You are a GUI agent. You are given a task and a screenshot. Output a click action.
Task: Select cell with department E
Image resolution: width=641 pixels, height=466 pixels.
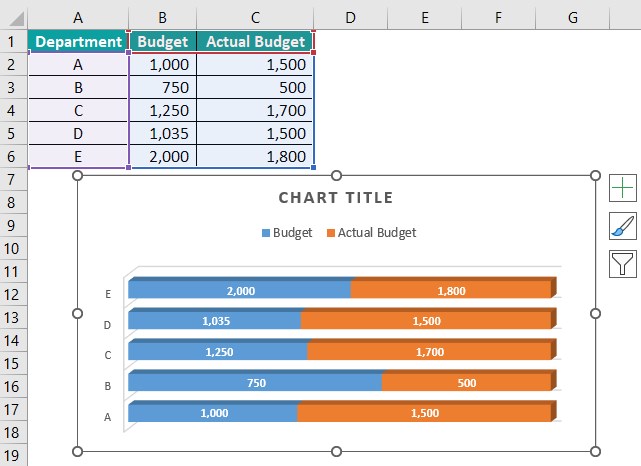(x=78, y=156)
